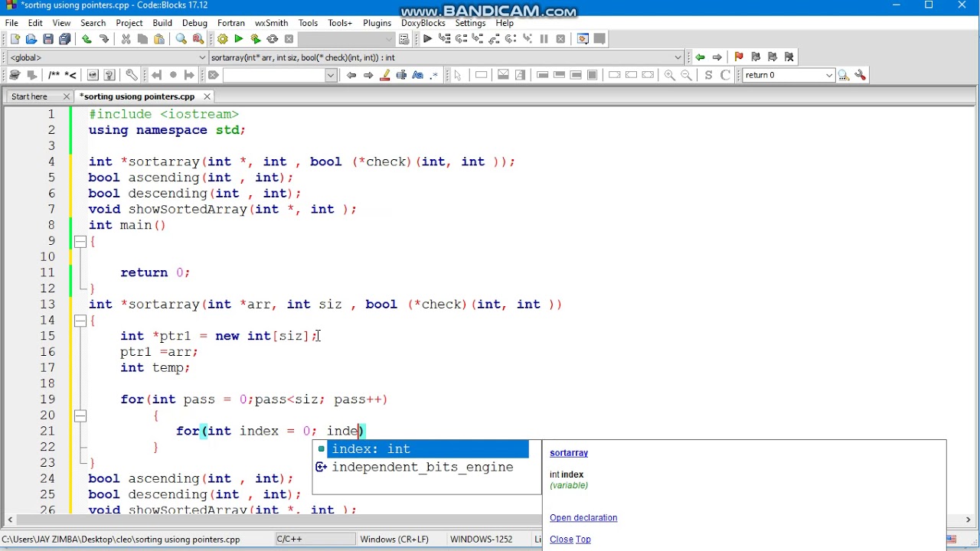Undo the last edit

(87, 39)
